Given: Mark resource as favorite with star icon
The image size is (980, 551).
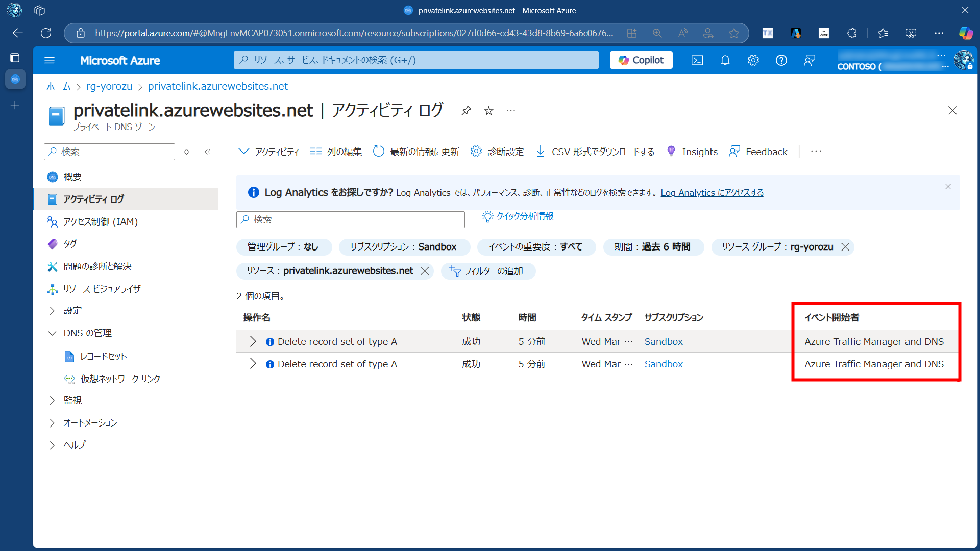Looking at the screenshot, I should pos(488,111).
